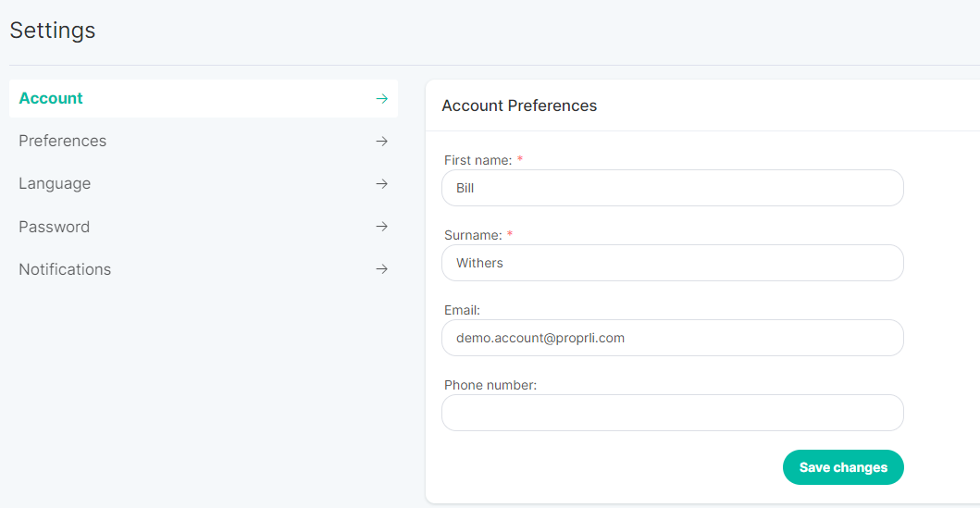
Task: Click the arrow icon next to Preferences
Action: (382, 142)
